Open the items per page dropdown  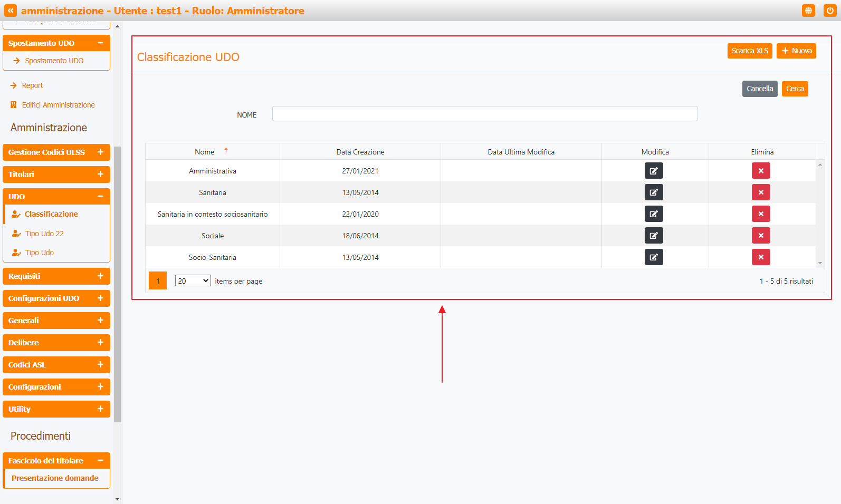193,281
